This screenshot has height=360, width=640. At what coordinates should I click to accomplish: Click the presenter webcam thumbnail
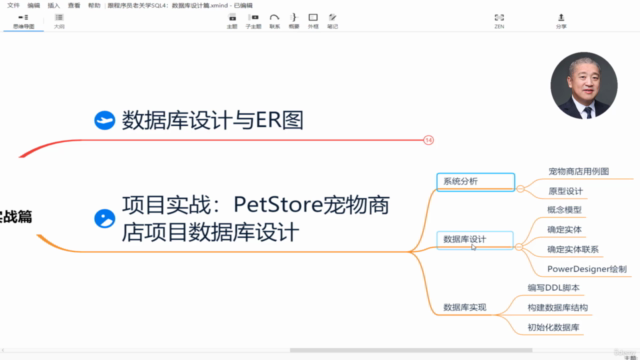pyautogui.click(x=584, y=85)
